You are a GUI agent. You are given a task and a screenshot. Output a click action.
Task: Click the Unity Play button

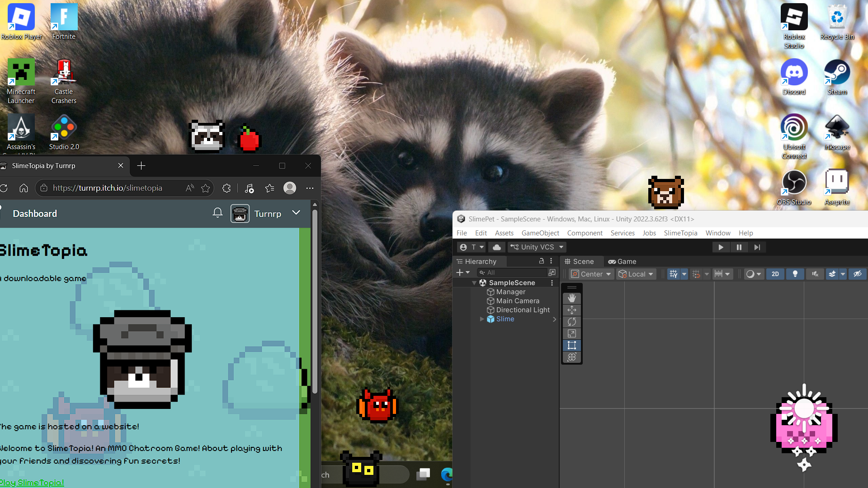point(721,247)
